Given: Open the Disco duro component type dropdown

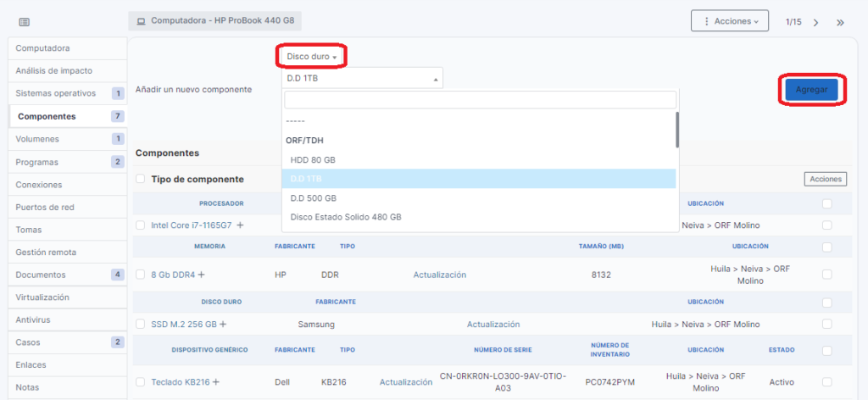Looking at the screenshot, I should point(312,57).
